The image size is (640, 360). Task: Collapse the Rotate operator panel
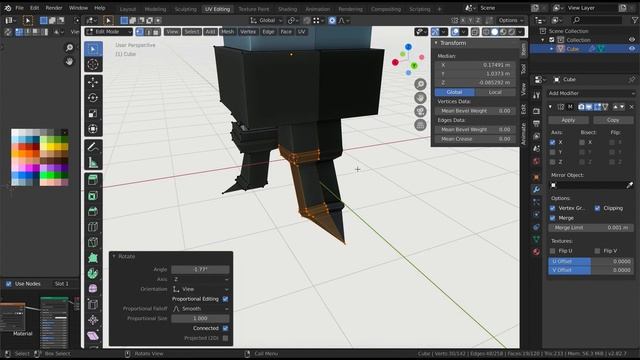114,256
